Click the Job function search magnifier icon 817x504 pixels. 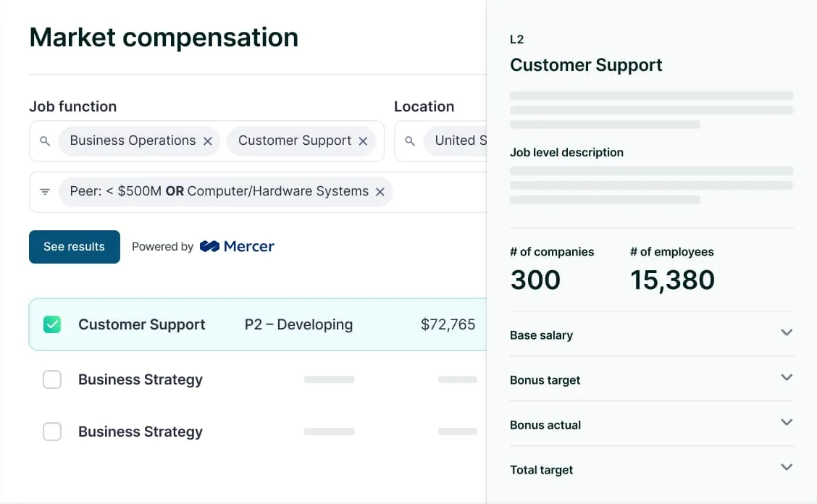45,141
